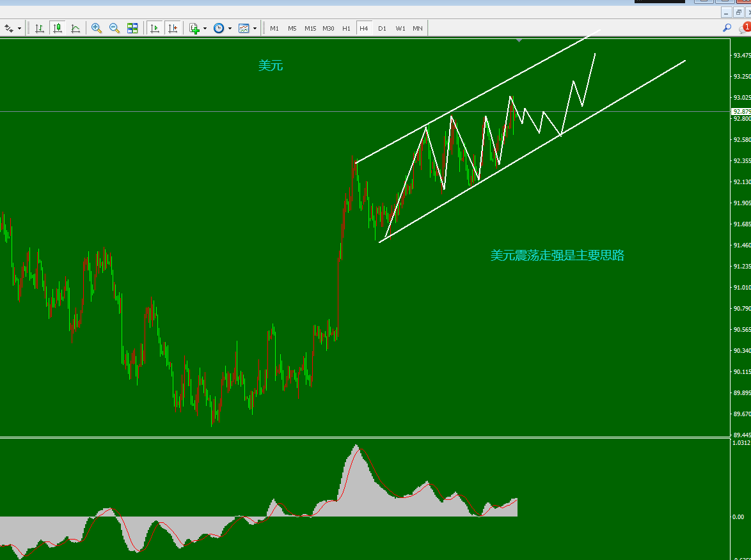
Task: Switch to M1 timeframe
Action: click(274, 28)
